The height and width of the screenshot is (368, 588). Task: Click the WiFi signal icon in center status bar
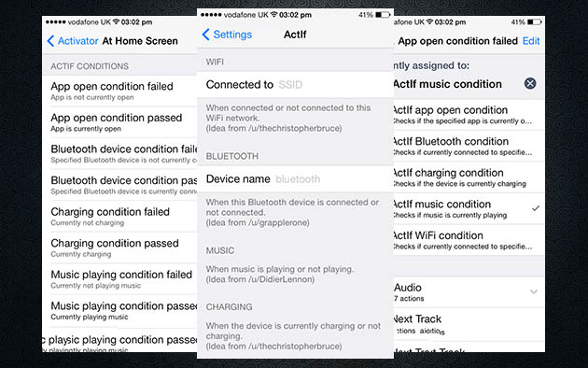click(x=273, y=15)
